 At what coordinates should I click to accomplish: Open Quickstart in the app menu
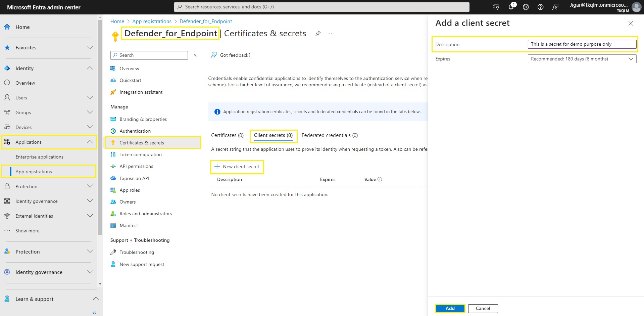(130, 80)
